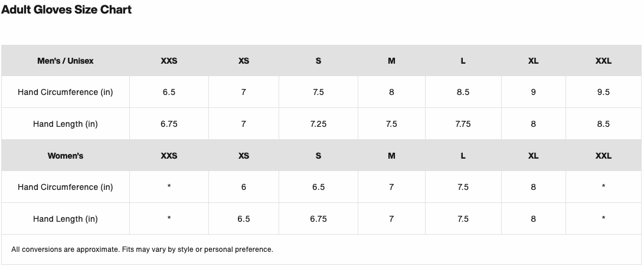Click Men's XXL size column header
The image size is (644, 266).
(603, 61)
